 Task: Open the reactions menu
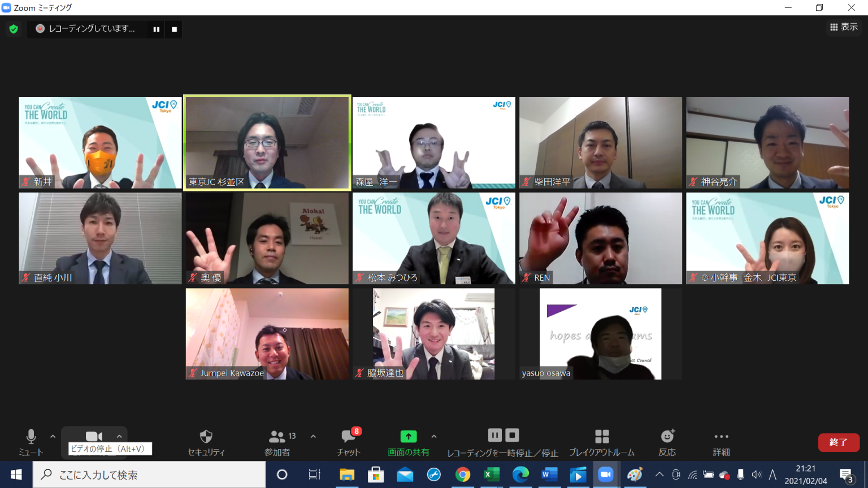pos(667,442)
